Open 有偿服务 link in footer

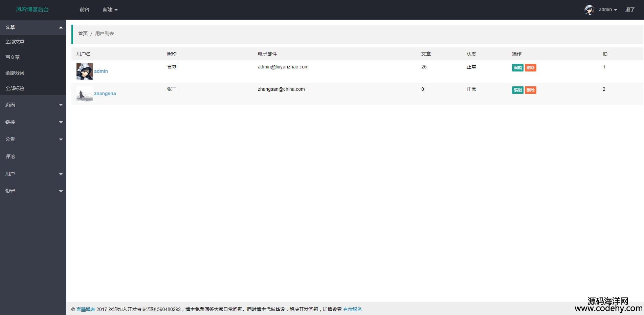pos(353,309)
